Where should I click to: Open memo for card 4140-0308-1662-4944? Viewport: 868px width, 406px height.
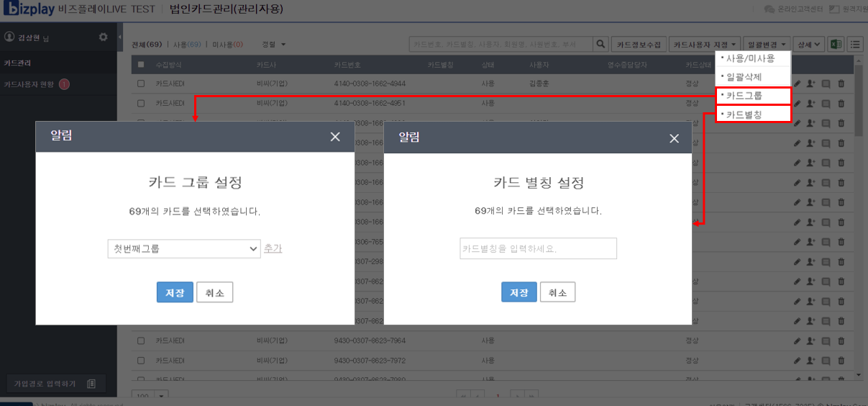click(x=826, y=84)
